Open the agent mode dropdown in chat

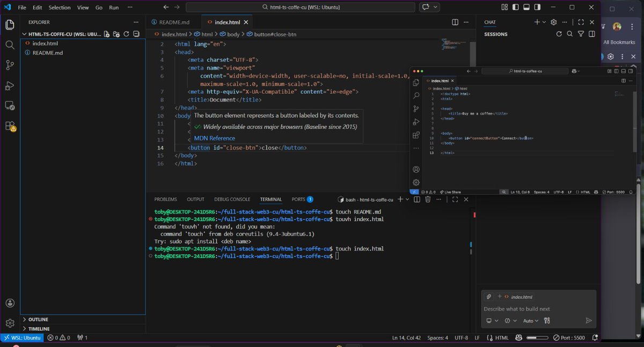(x=510, y=321)
